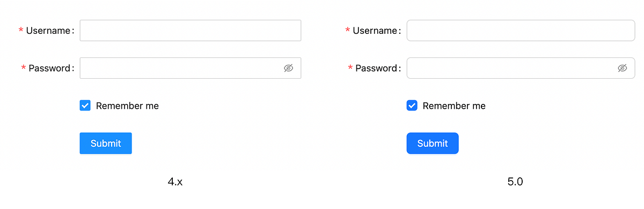Viewport: 644px width, 209px height.
Task: Uncheck Remember me checkbox in 5.0 form
Action: coord(412,106)
